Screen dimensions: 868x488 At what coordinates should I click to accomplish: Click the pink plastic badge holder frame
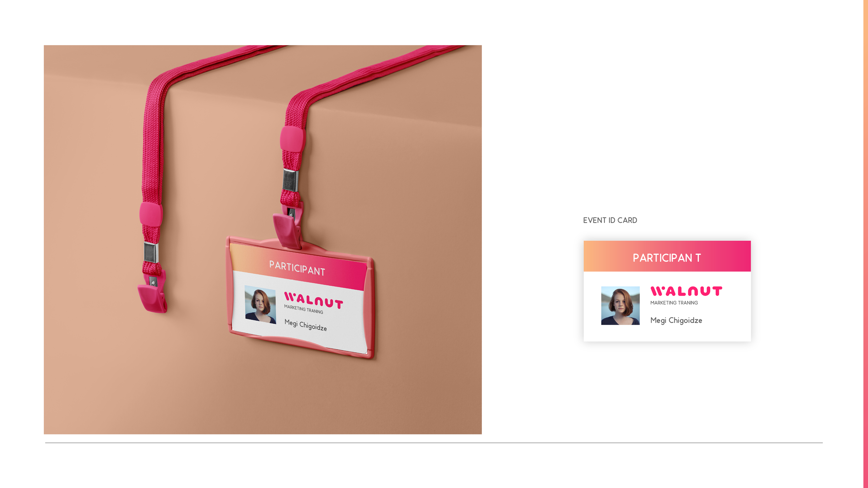tap(300, 298)
